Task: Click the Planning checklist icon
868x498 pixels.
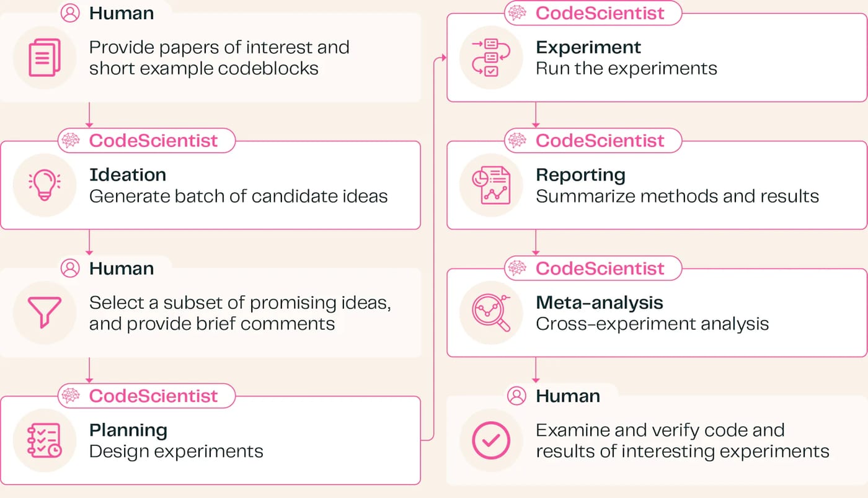Action: (45, 440)
